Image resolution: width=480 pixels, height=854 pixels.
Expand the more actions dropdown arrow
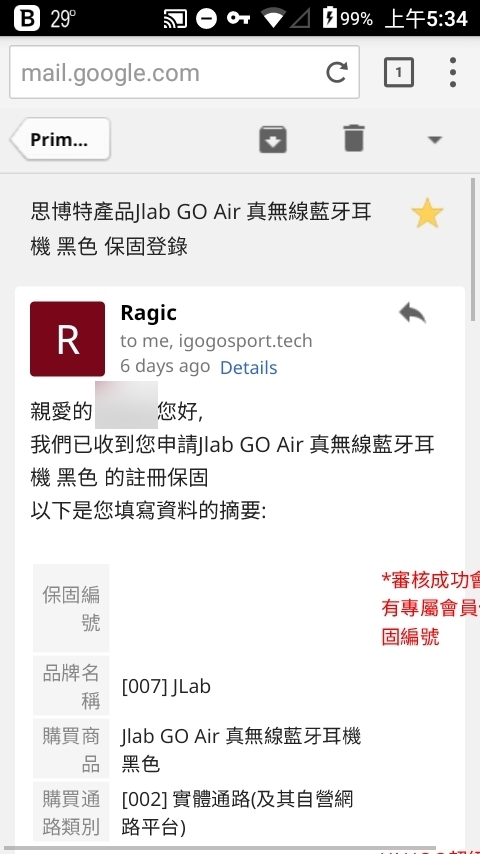click(434, 140)
